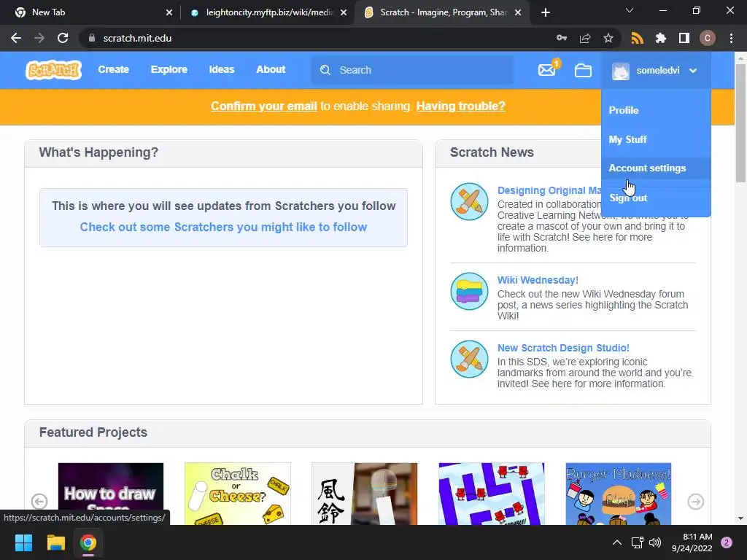This screenshot has width=747, height=560.
Task: Click the Chrome icon in the taskbar
Action: [88, 542]
